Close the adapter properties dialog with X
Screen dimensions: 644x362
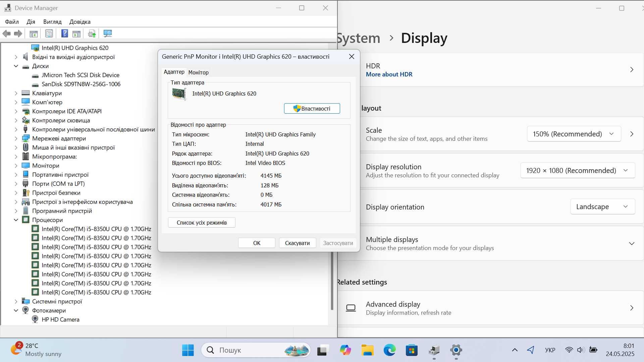[x=352, y=57]
